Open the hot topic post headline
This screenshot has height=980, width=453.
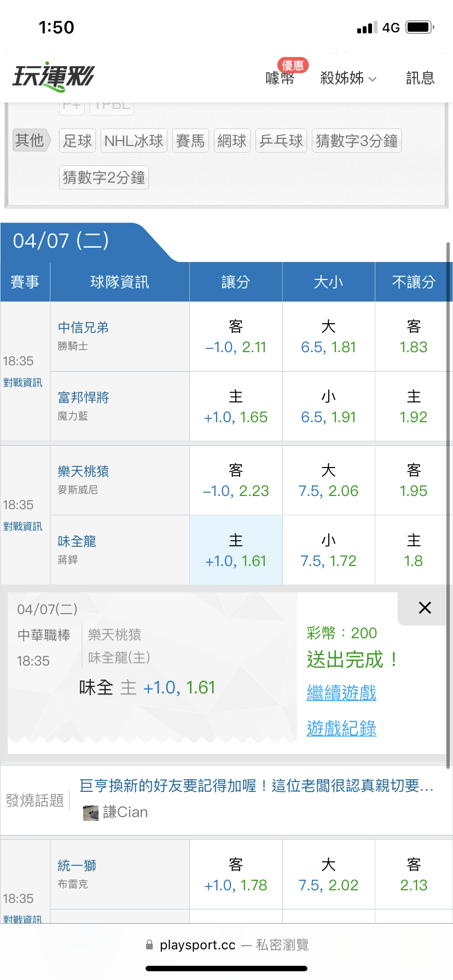(x=257, y=786)
